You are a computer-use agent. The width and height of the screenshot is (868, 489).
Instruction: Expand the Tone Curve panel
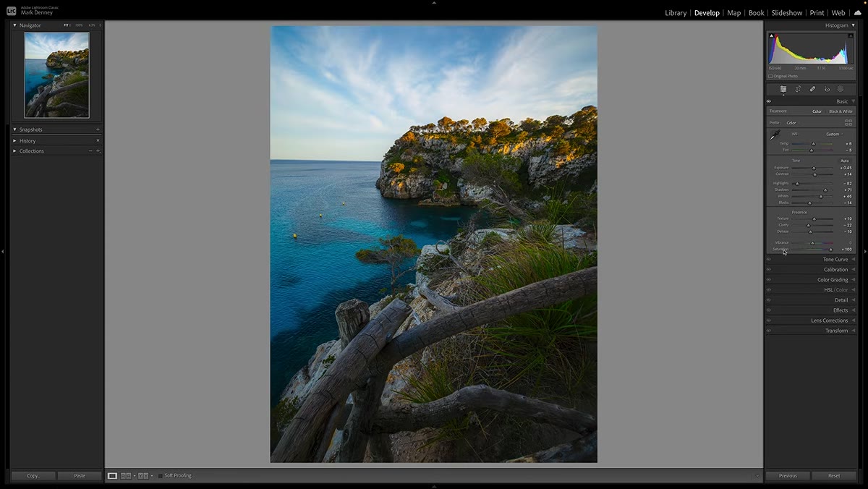tap(854, 259)
